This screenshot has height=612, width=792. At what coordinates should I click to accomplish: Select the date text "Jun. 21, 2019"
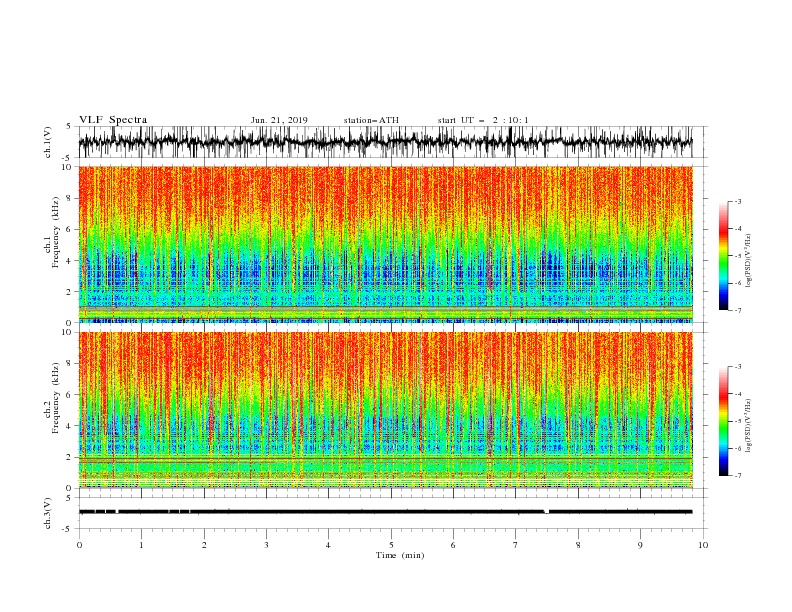279,120
